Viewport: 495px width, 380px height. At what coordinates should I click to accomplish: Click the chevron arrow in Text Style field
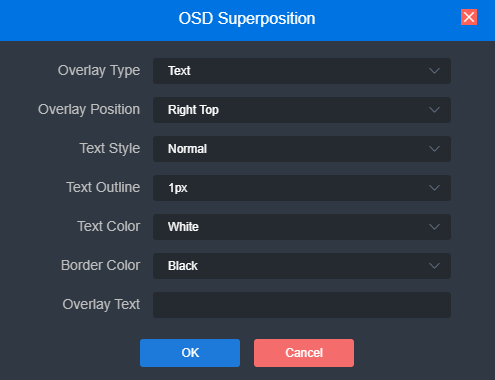coord(434,149)
